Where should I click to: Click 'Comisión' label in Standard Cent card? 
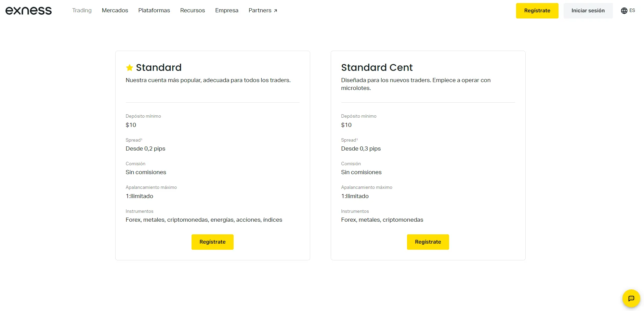(x=351, y=164)
